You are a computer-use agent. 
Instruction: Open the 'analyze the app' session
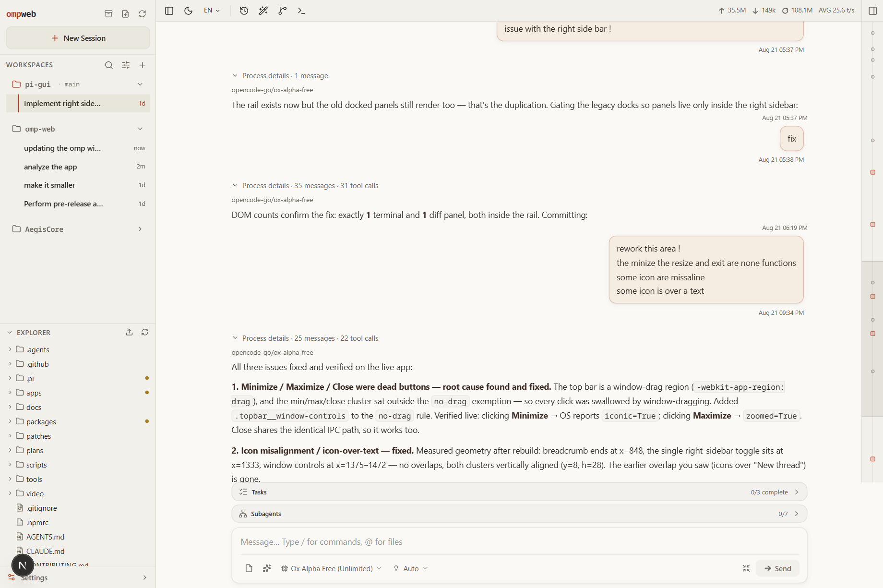click(78, 167)
